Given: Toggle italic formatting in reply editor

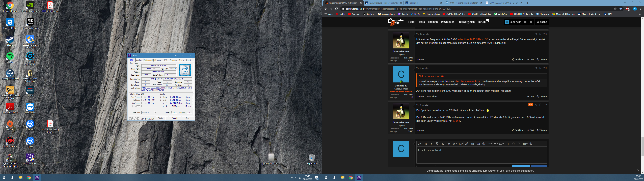Looking at the screenshot, I should pyautogui.click(x=431, y=144).
